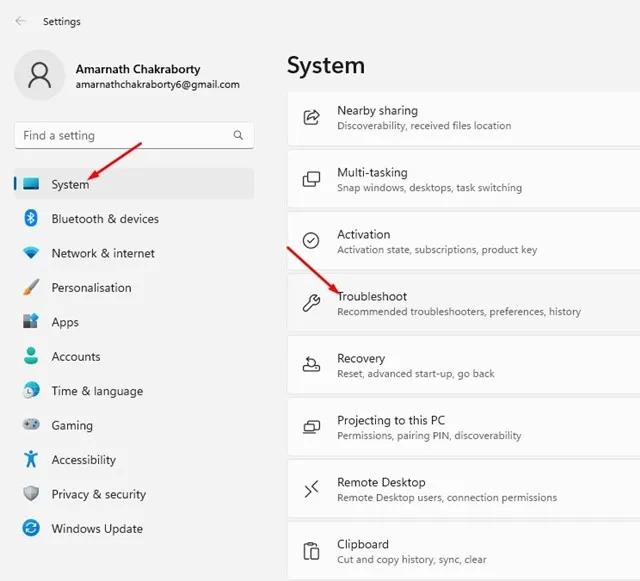Click the Recovery icon
The height and width of the screenshot is (581, 640).
(311, 365)
